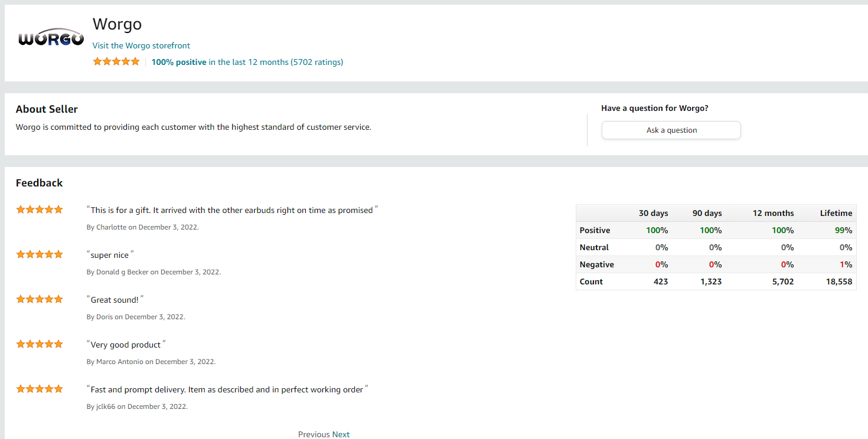The image size is (868, 439).
Task: Click the Feedback section heading
Action: click(x=39, y=183)
